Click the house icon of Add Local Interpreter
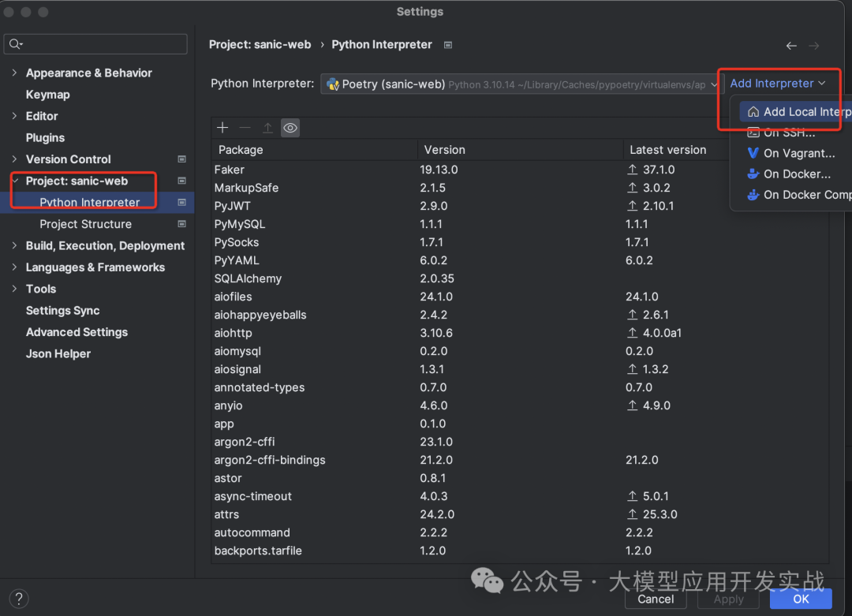This screenshot has height=616, width=852. click(x=753, y=112)
